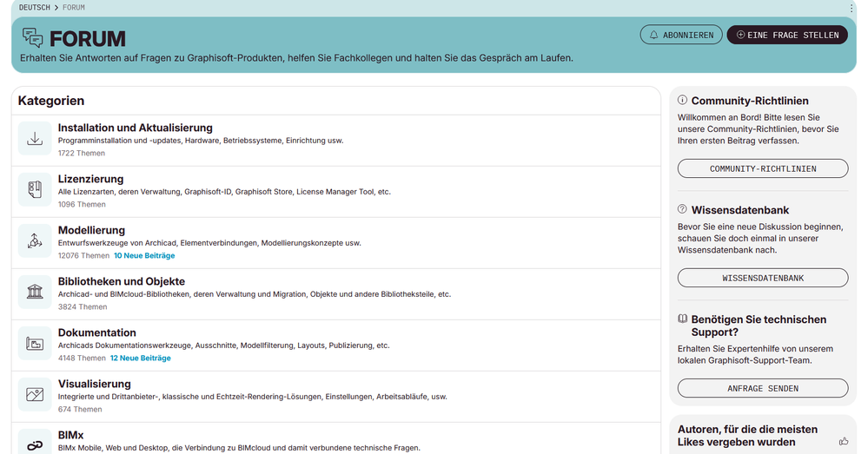Click the Modellierung category icon
868x454 pixels.
pos(35,240)
